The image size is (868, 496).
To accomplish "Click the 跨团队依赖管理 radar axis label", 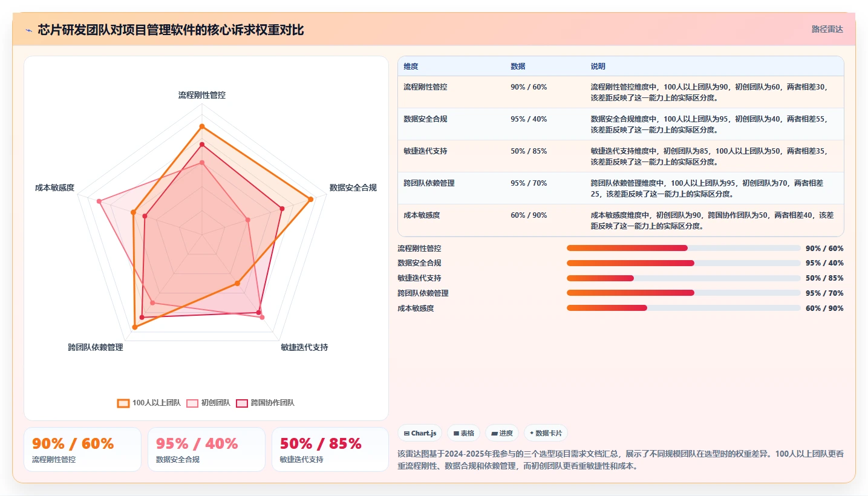I will [x=96, y=347].
